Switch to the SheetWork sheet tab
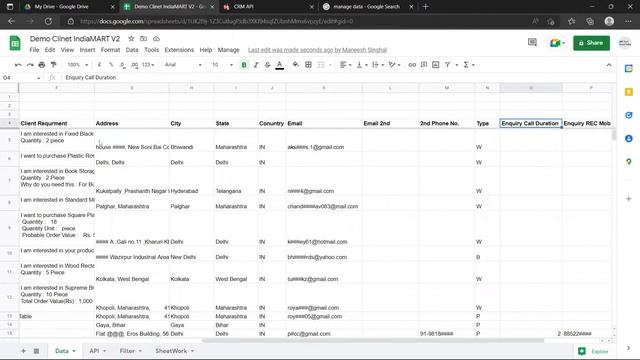 pyautogui.click(x=175, y=351)
